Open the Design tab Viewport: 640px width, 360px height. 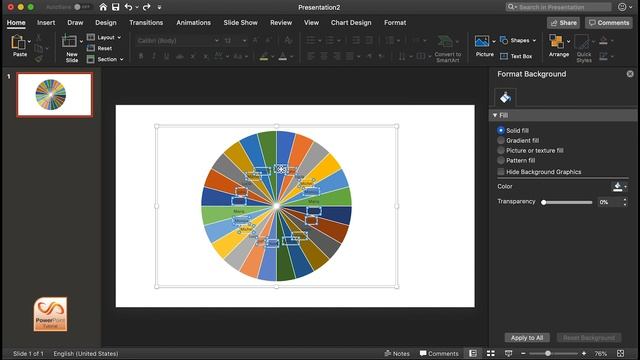(106, 23)
